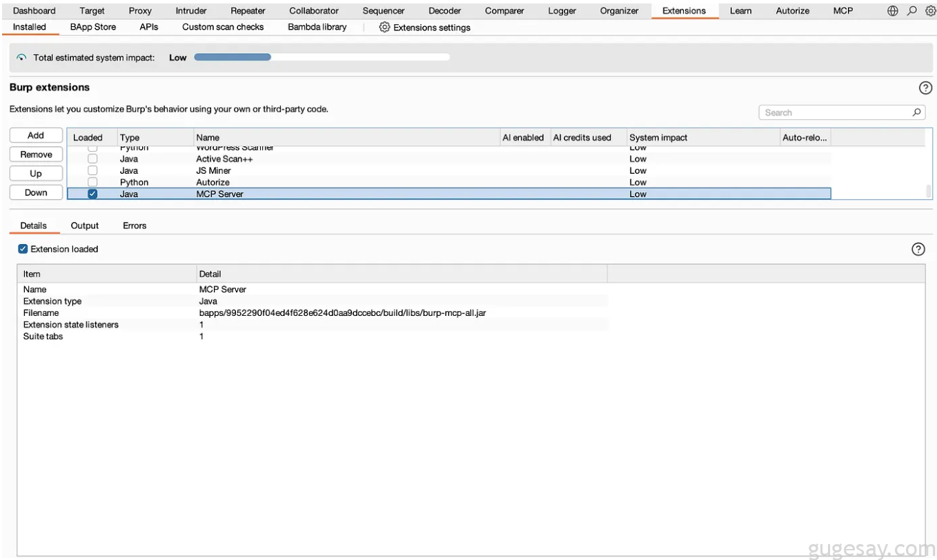Screen dimensions: 937x560
Task: Enable the Autorize extension checkbox
Action: point(92,182)
